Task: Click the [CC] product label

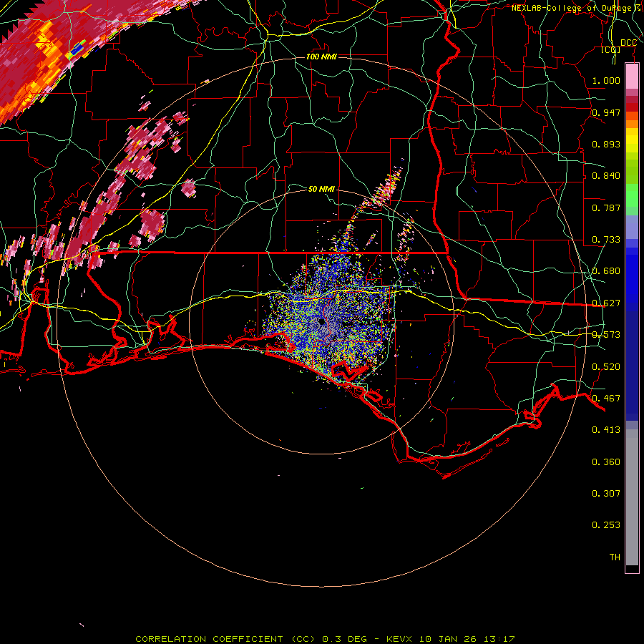Action: 611,50
